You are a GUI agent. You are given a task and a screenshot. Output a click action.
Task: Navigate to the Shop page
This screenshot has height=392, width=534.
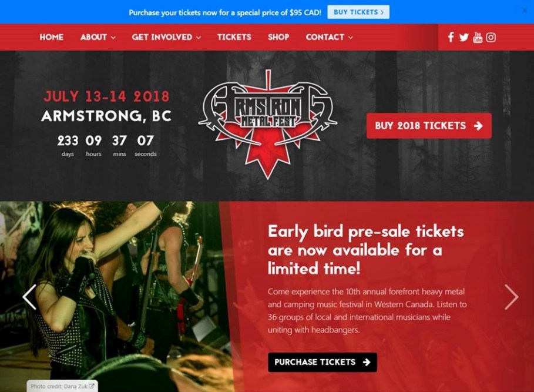click(x=278, y=37)
